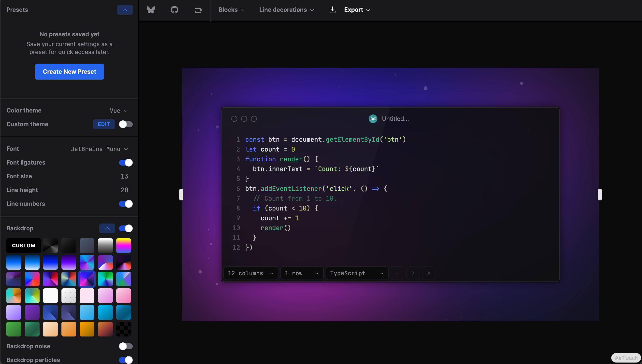Screen dimensions: 642x364
Task: Expand the JetBrains Mono font dropdown
Action: [99, 149]
